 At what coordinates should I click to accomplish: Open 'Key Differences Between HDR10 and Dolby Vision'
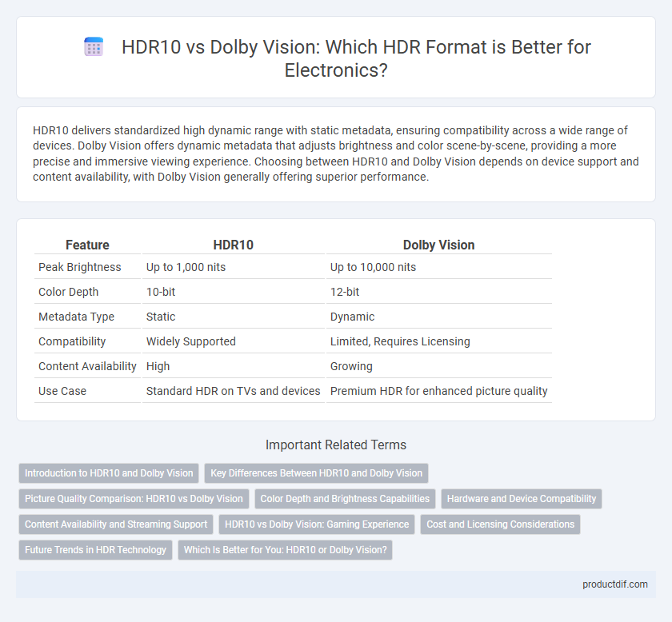[x=316, y=473]
